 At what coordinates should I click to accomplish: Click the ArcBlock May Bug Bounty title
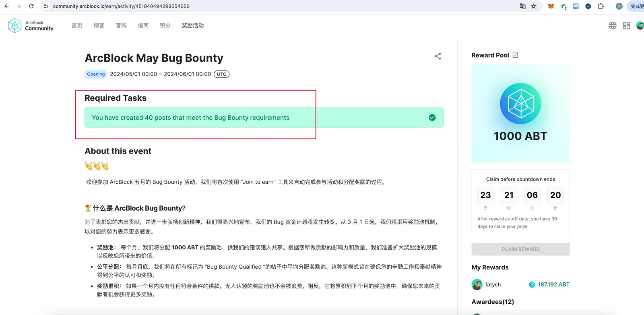click(154, 58)
